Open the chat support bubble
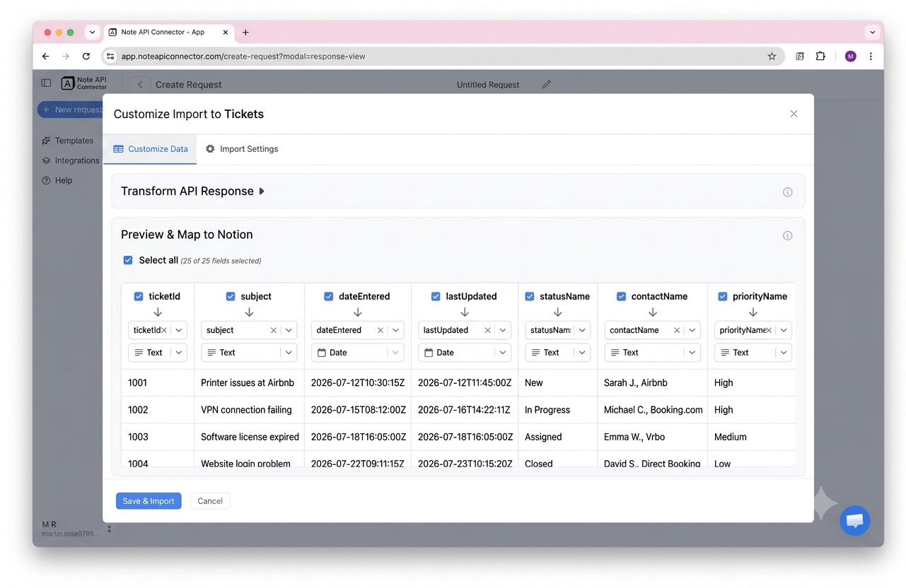 (854, 521)
